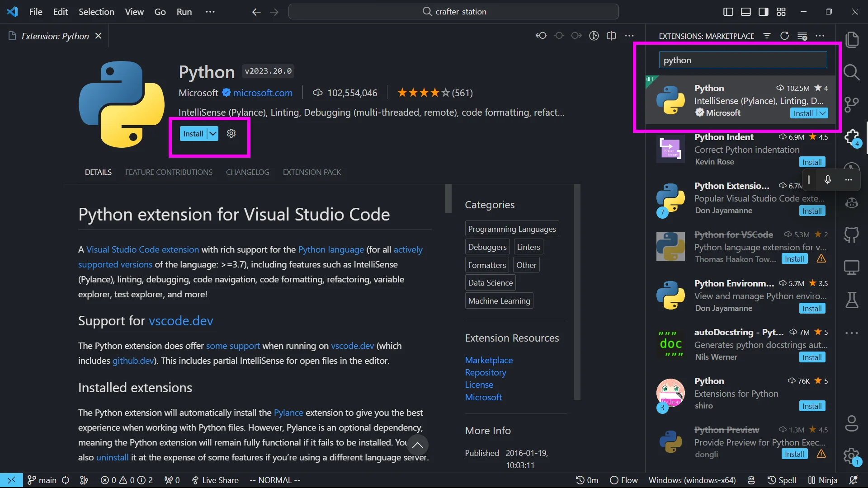Viewport: 868px width, 488px height.
Task: Open the Marketplace resource link
Action: [489, 360]
